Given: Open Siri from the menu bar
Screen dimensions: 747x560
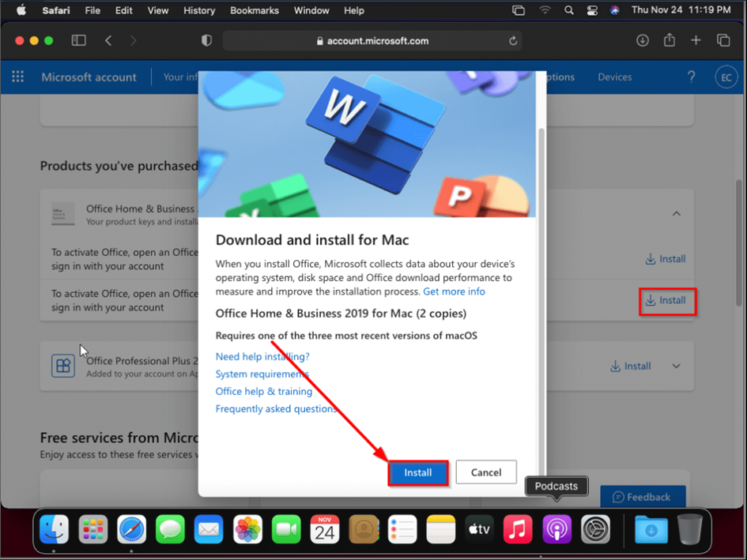Looking at the screenshot, I should (614, 10).
